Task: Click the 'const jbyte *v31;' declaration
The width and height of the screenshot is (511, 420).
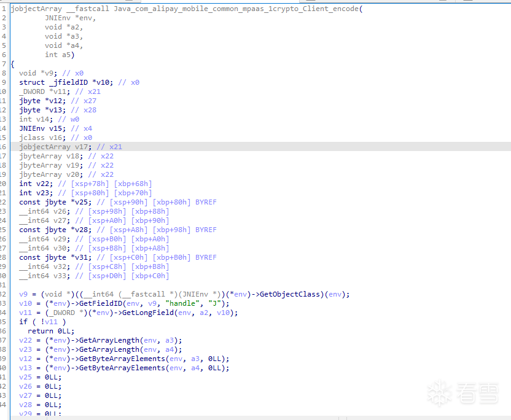Action: [x=55, y=257]
